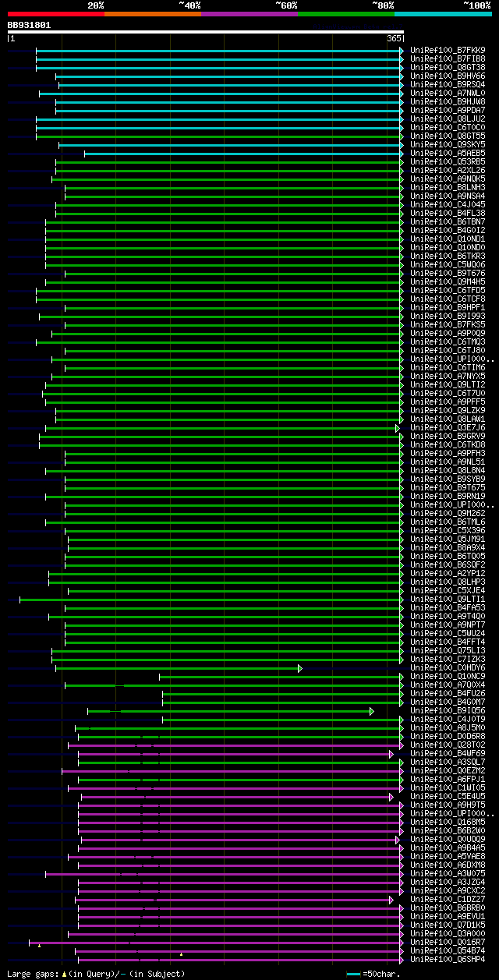This screenshot has height=980, width=499.
Task: Select the UniRef100_A3W075 label
Action: pyautogui.click(x=448, y=874)
